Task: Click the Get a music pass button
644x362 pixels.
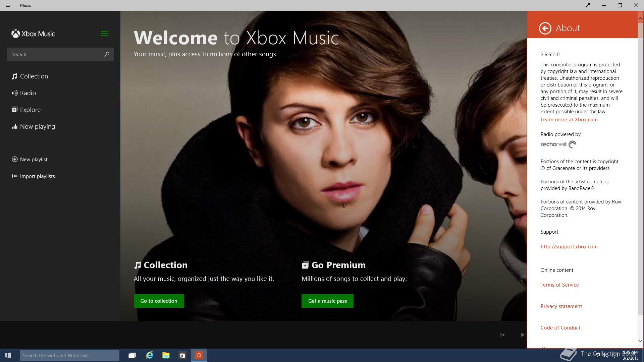Action: [x=327, y=301]
